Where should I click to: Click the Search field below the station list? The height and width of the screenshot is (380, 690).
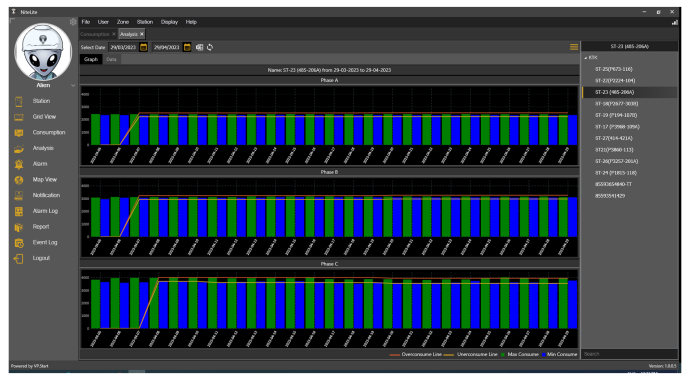(629, 354)
